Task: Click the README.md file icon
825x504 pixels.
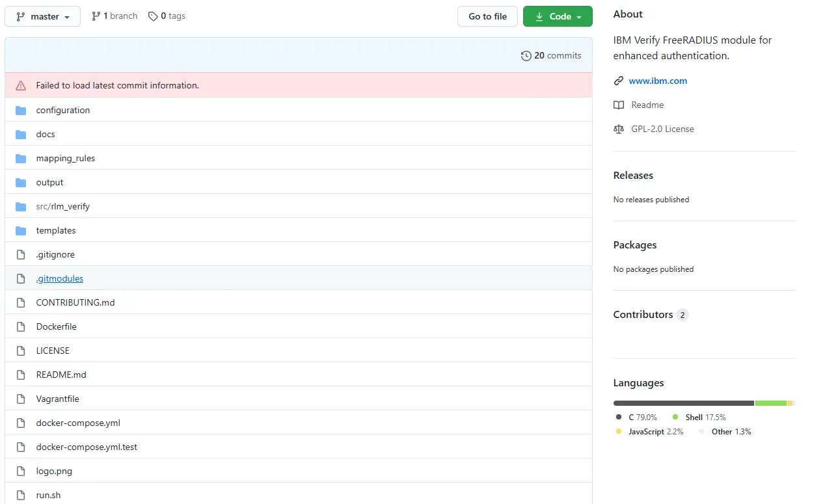Action: click(21, 375)
